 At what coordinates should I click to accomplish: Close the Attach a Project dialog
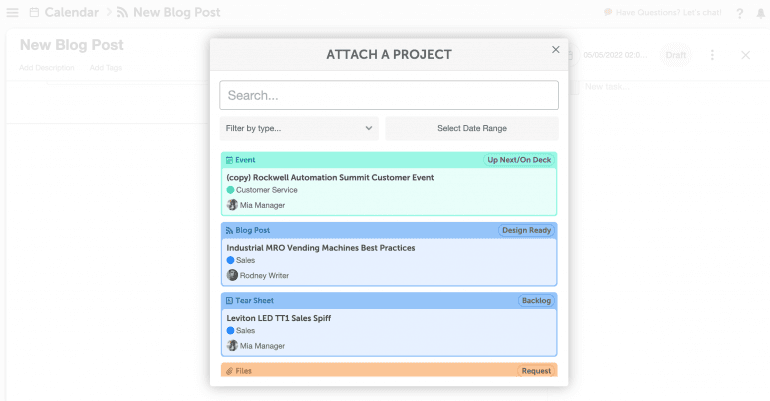tap(556, 50)
